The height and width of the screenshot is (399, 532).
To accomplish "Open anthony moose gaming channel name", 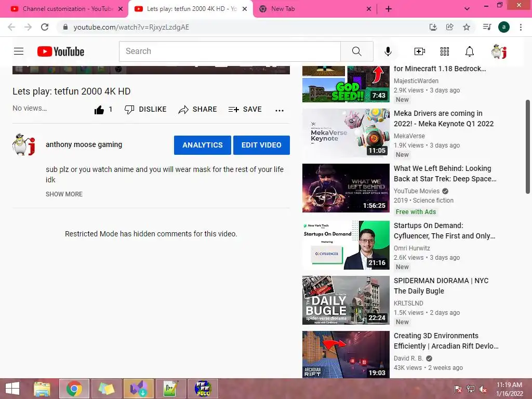I will [84, 144].
